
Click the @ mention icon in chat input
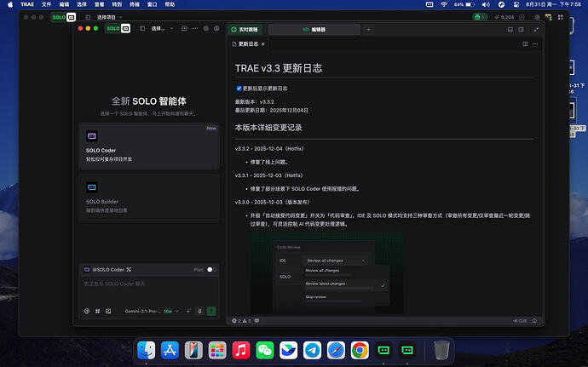pos(87,311)
